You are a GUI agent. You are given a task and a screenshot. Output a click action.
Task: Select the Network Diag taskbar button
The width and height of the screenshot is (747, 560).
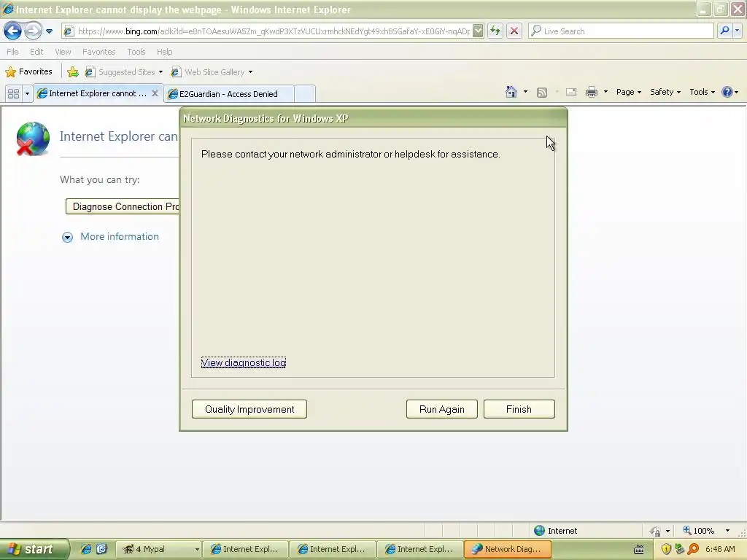[x=508, y=549]
